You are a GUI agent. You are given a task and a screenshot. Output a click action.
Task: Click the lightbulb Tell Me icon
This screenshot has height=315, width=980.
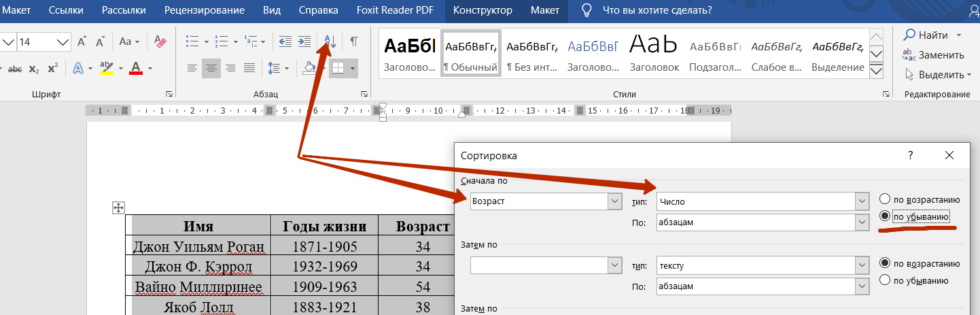coord(586,10)
